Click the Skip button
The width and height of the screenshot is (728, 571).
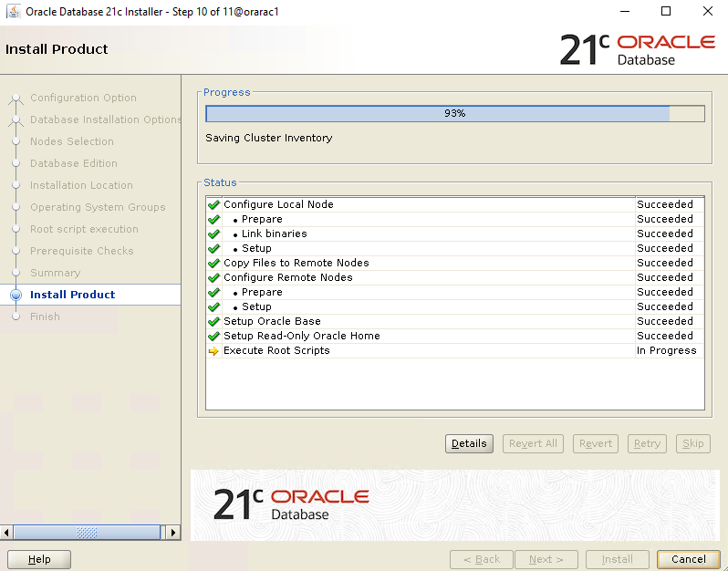tap(693, 443)
